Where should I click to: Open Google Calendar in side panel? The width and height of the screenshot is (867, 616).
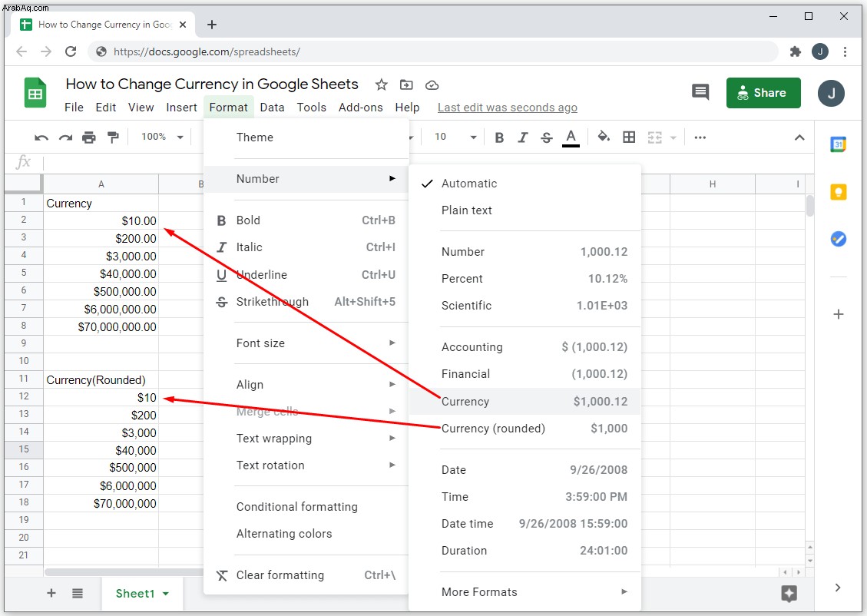[839, 145]
